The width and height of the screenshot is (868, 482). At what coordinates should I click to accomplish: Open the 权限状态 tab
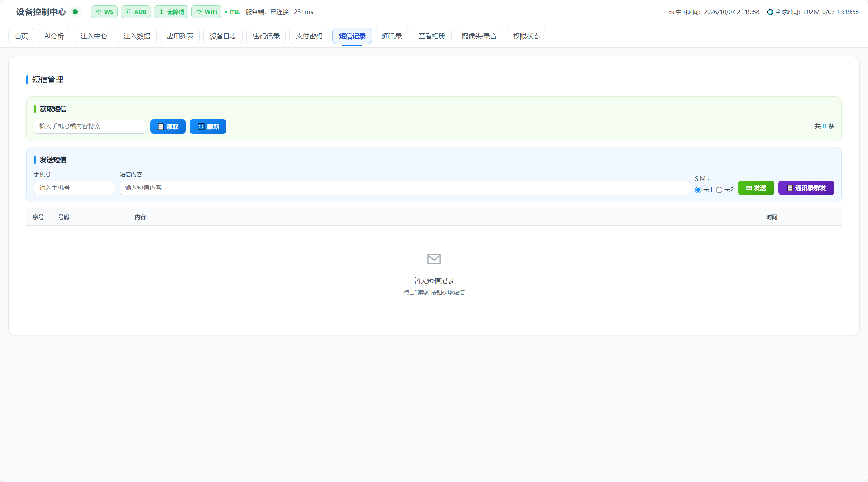(x=526, y=36)
